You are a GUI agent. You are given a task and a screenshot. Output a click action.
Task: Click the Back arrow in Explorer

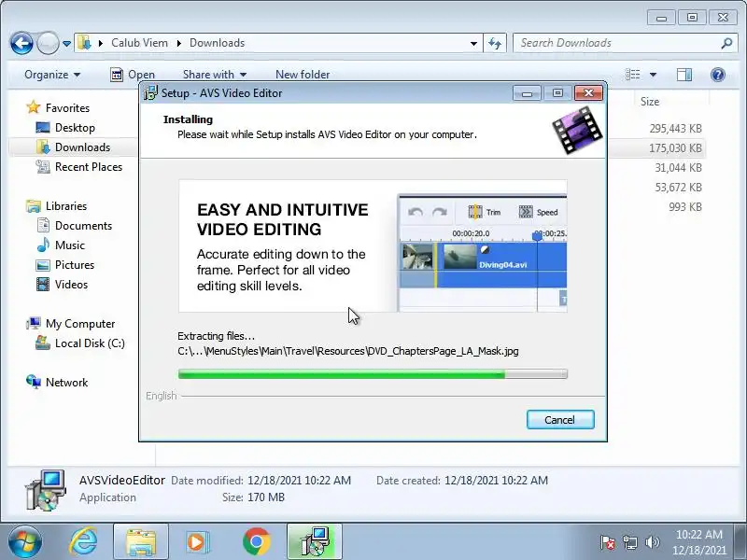click(x=21, y=44)
